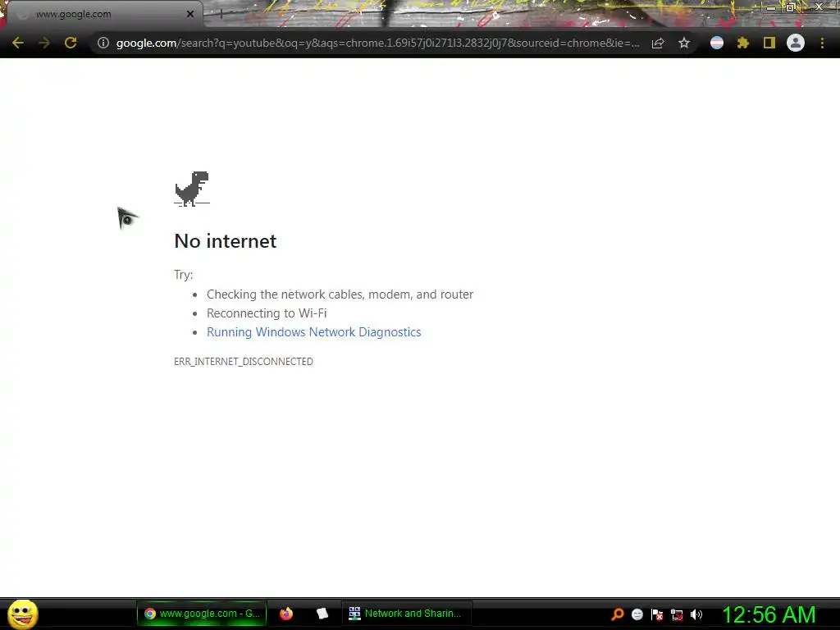Toggle the browser side panel icon

coord(769,43)
